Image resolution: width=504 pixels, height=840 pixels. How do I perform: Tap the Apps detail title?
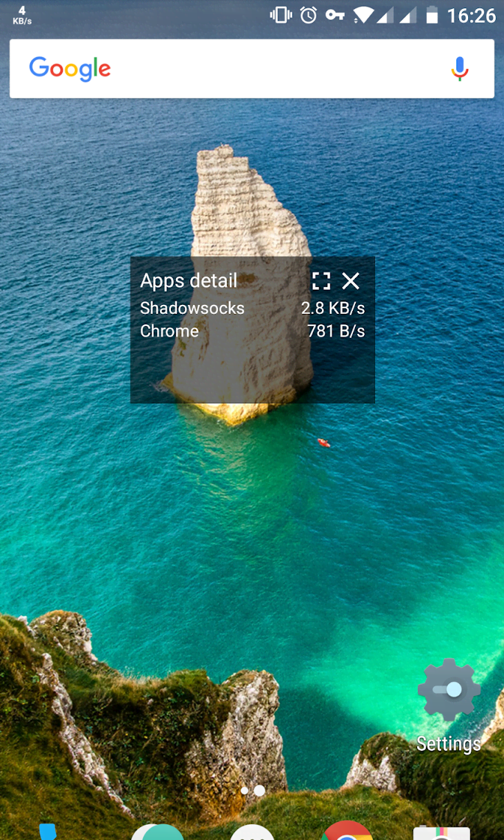click(x=188, y=281)
